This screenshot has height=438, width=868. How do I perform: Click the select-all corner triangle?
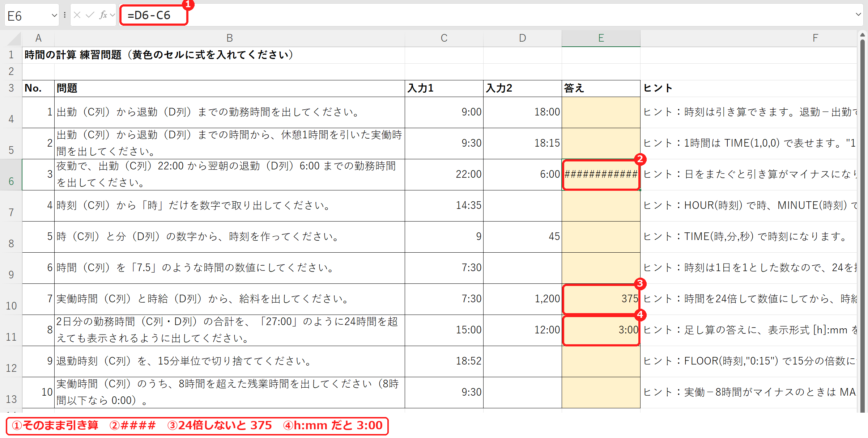pyautogui.click(x=14, y=38)
